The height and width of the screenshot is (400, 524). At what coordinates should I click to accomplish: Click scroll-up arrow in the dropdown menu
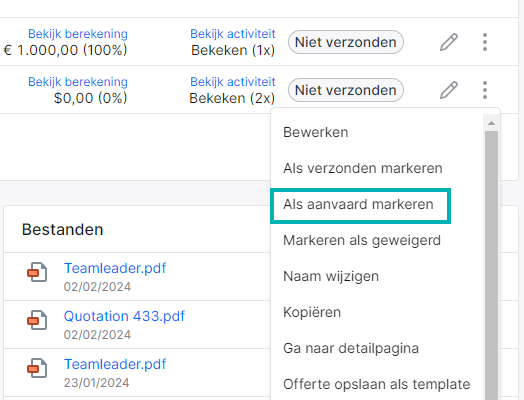[491, 123]
